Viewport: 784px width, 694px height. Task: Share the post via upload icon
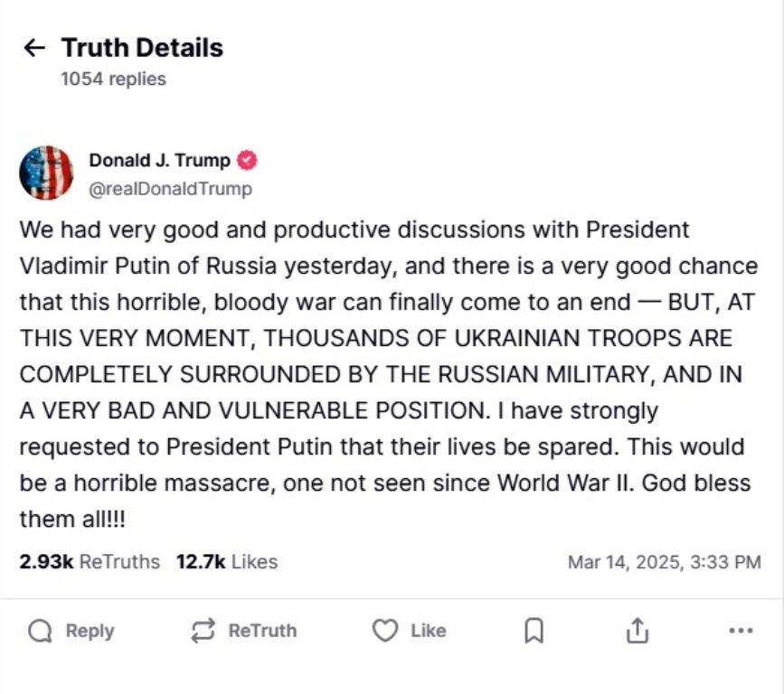638,631
